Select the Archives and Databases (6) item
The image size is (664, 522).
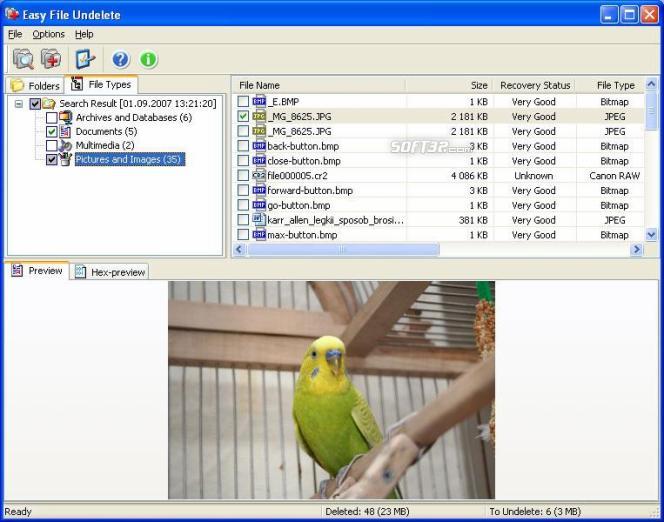click(x=134, y=117)
